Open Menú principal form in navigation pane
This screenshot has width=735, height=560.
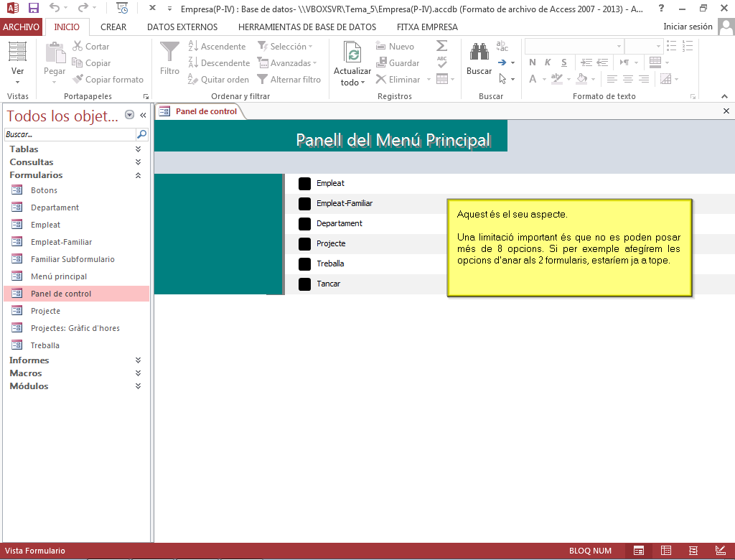pyautogui.click(x=59, y=276)
